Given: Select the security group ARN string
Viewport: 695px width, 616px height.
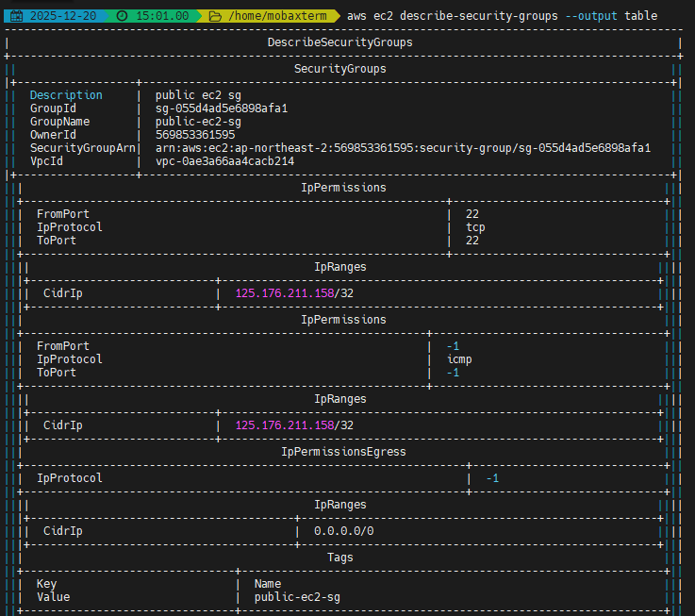Looking at the screenshot, I should pyautogui.click(x=403, y=148).
